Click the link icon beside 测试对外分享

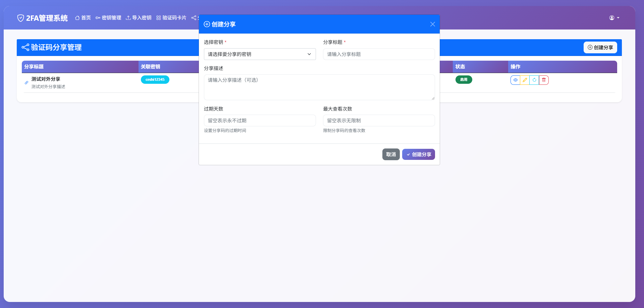[26, 83]
